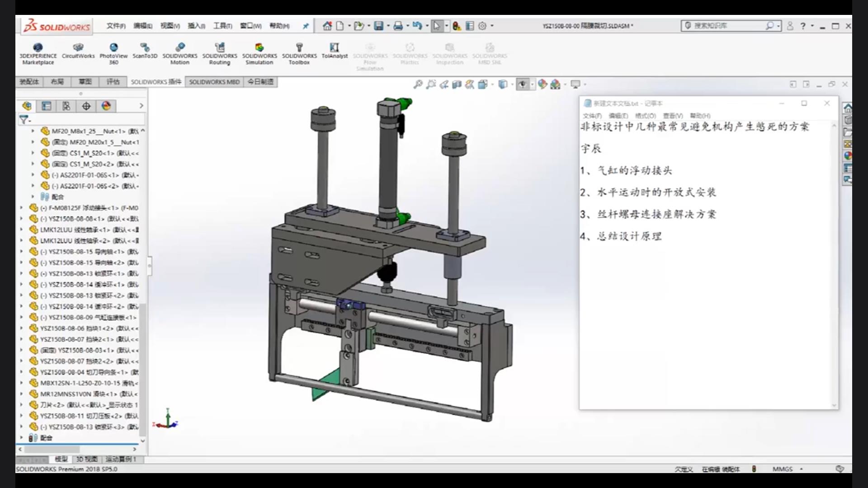The image size is (868, 488).
Task: Expand MF20_M8x1_25__Nut<1> tree node
Action: (33, 131)
